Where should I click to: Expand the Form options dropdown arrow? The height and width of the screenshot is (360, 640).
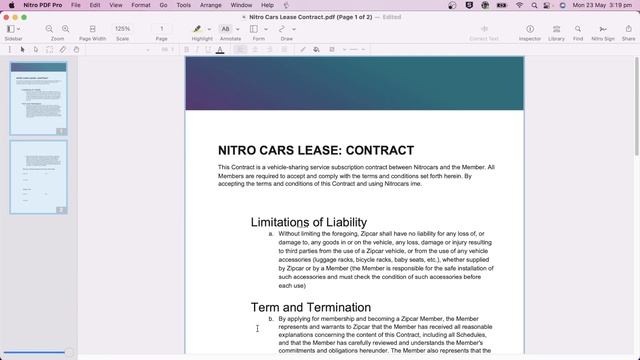(266, 29)
